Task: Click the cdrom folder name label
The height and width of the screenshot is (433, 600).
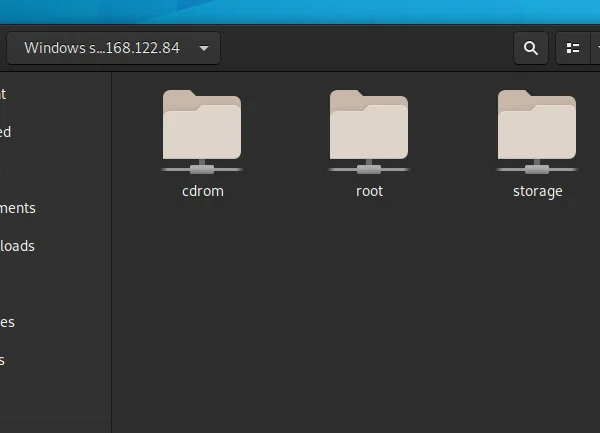Action: click(202, 191)
